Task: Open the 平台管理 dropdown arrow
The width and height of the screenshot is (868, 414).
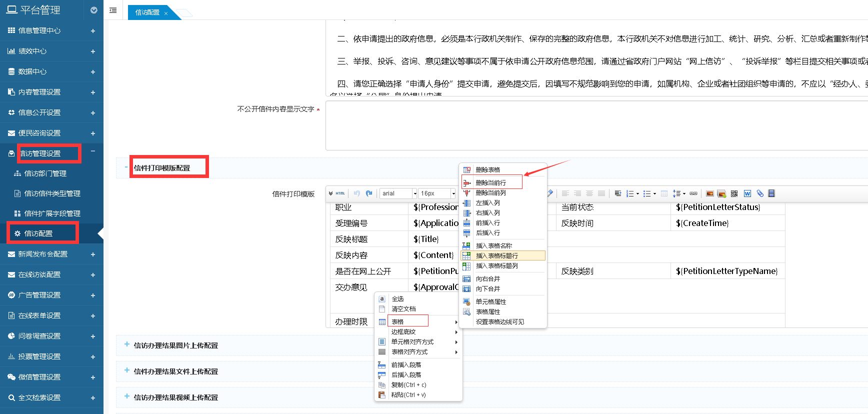Action: [x=93, y=10]
